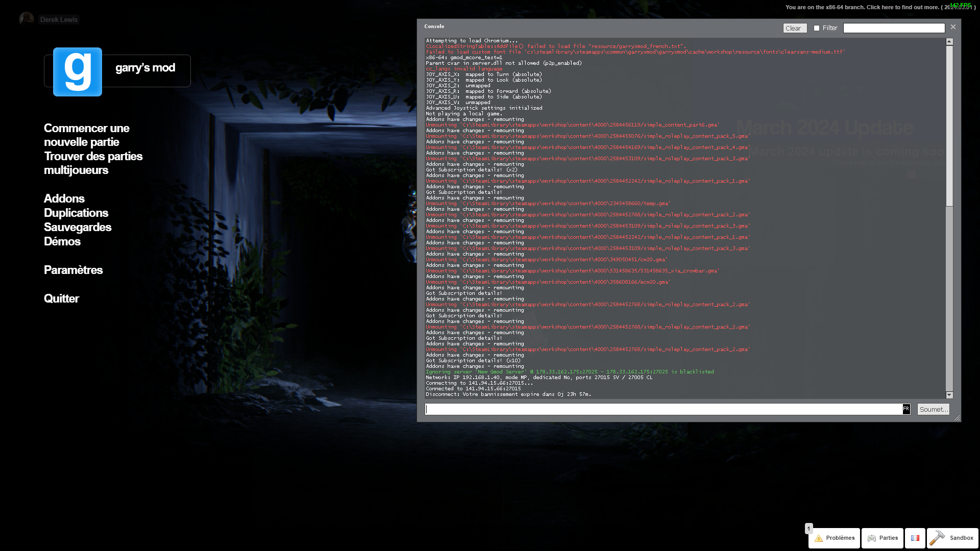Open Paramètres settings menu
Screen dimensions: 980x551
coord(73,270)
